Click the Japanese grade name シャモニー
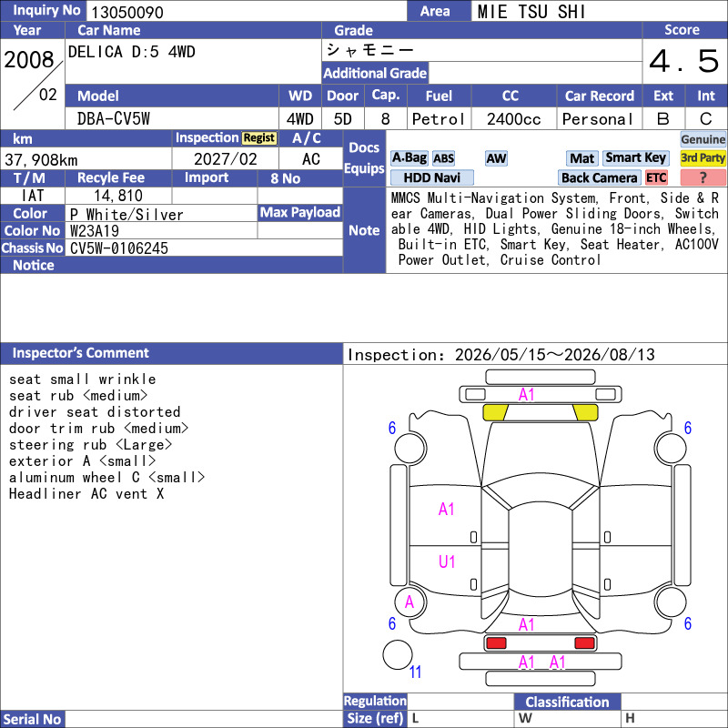The height and width of the screenshot is (728, 728). [x=369, y=50]
